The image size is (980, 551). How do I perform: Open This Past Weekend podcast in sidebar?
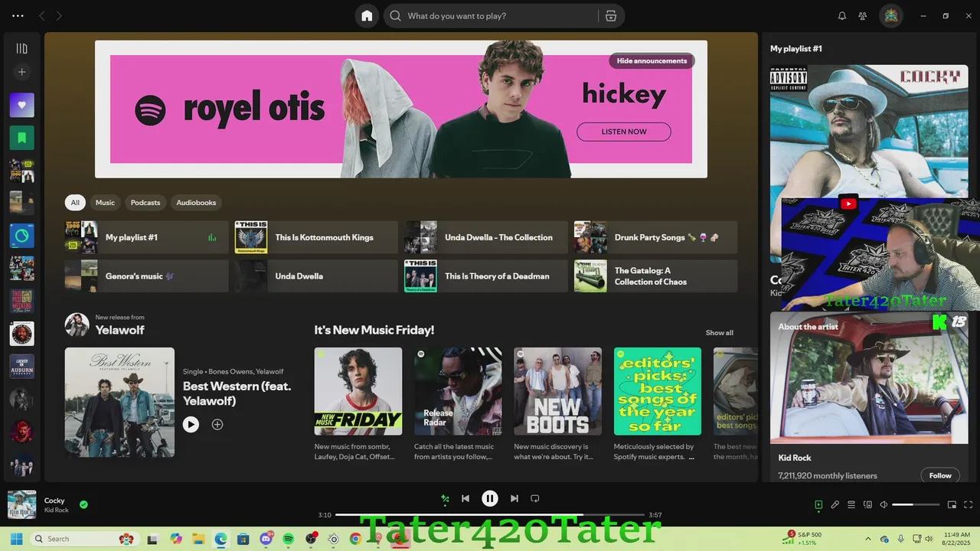pos(22,301)
